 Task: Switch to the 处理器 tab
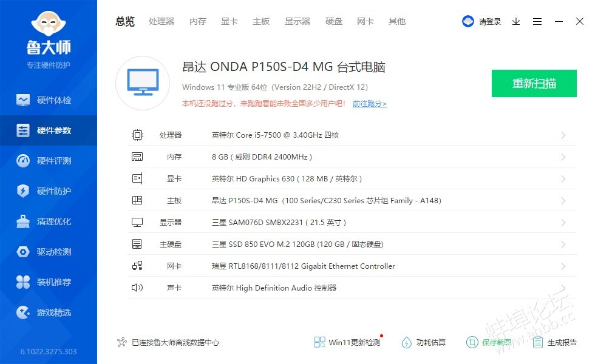click(x=161, y=22)
